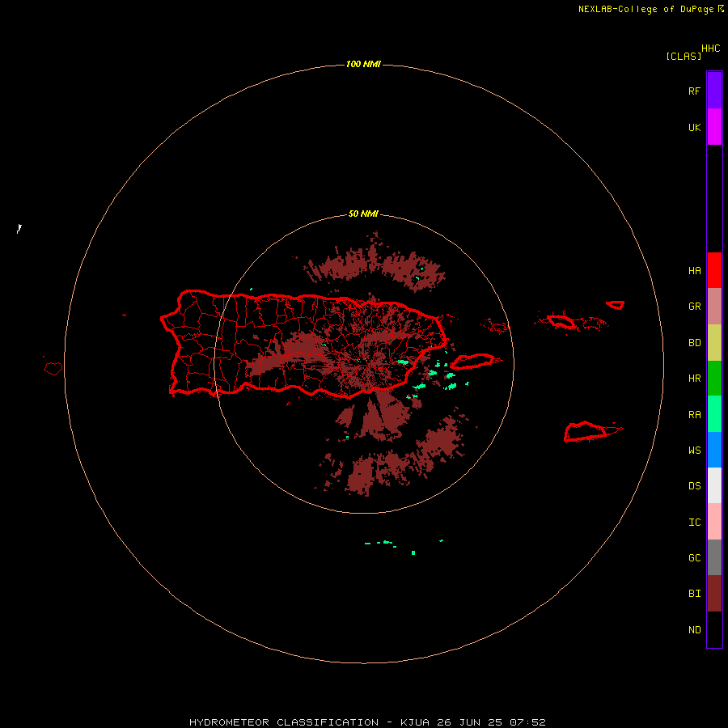Click the HYDROMETEOR CLASSIFICATION title text

[284, 722]
